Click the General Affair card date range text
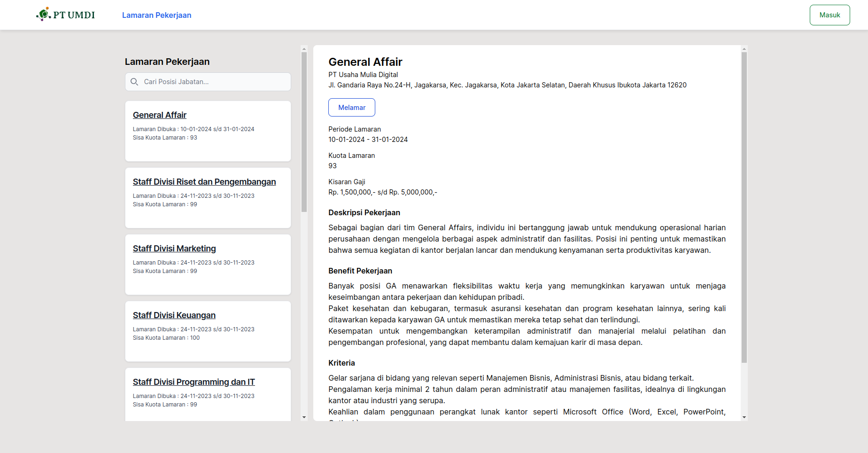Screen dimensions: 868x453 tap(194, 129)
